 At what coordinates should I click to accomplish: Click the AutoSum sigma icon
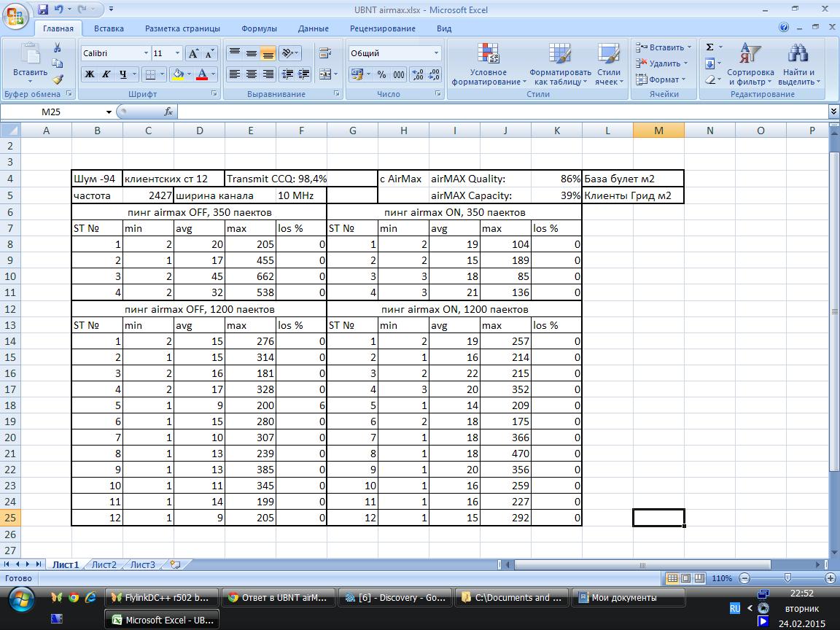click(709, 47)
